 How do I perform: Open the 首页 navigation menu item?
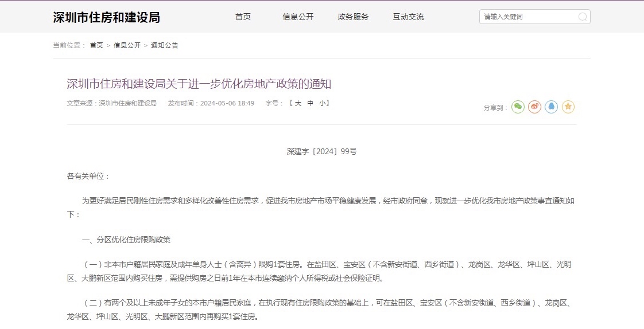pos(243,17)
